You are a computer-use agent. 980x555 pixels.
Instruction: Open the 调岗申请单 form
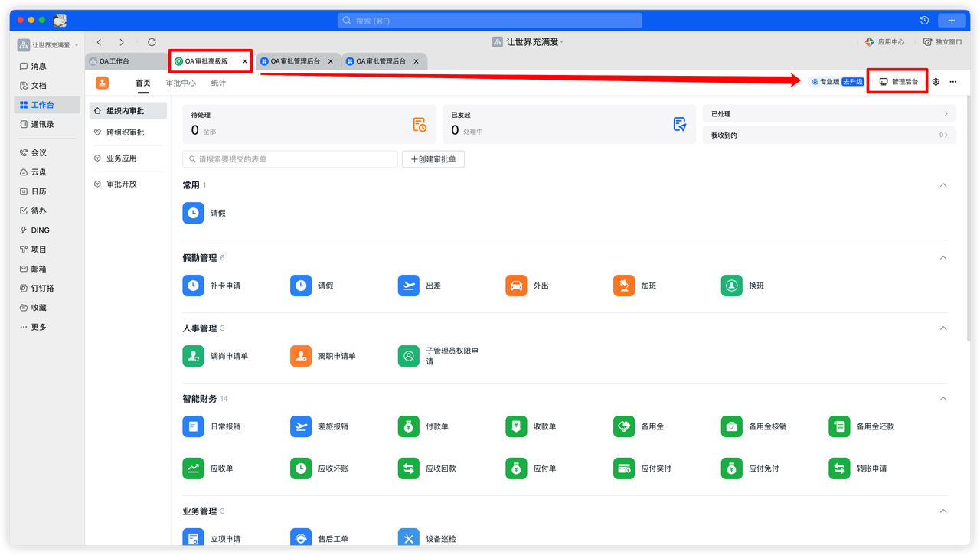[193, 356]
